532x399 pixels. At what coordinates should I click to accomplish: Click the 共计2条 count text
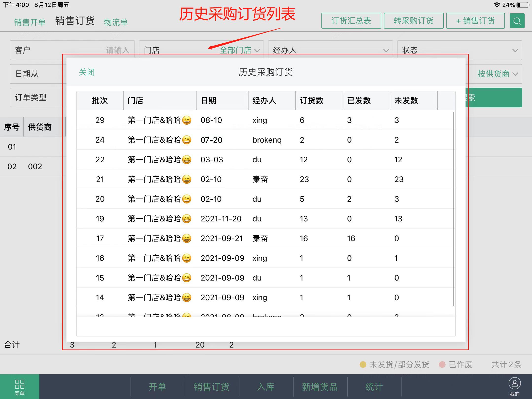pos(506,365)
